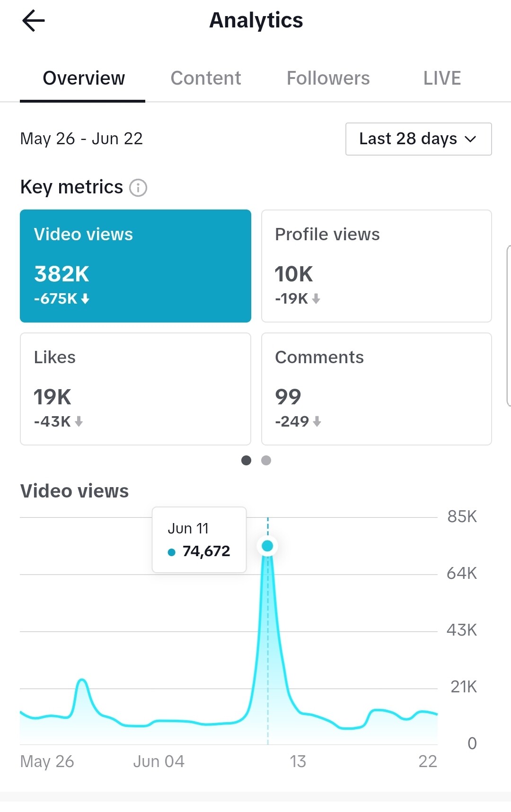Switch to the Followers tab
Viewport: 511px width, 812px height.
(x=328, y=79)
